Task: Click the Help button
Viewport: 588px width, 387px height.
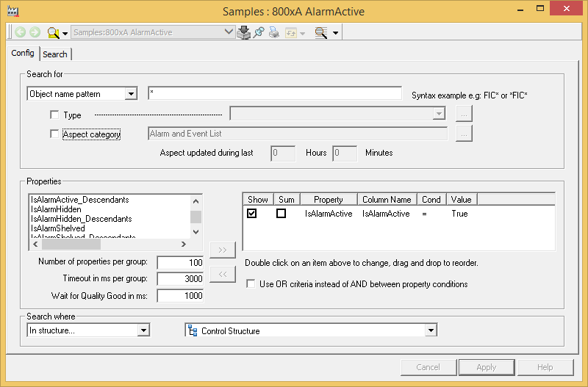Action: [545, 367]
